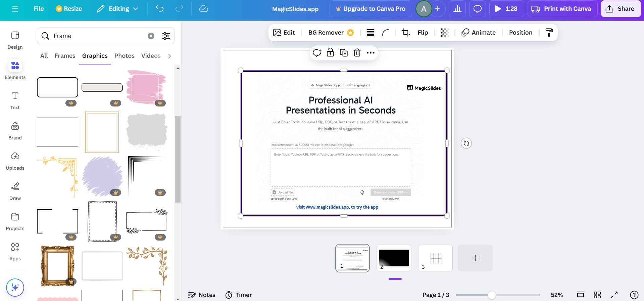Open the account avatar labeled A
Screen dimensions: 644x301
(424, 9)
